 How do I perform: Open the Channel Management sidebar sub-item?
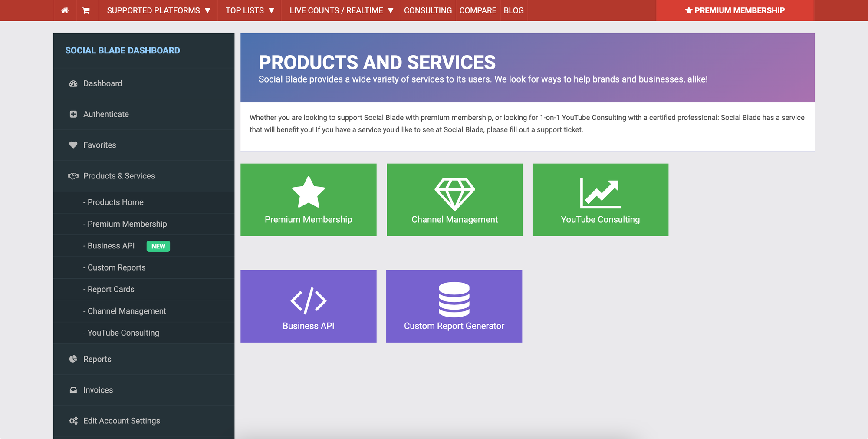pyautogui.click(x=144, y=311)
